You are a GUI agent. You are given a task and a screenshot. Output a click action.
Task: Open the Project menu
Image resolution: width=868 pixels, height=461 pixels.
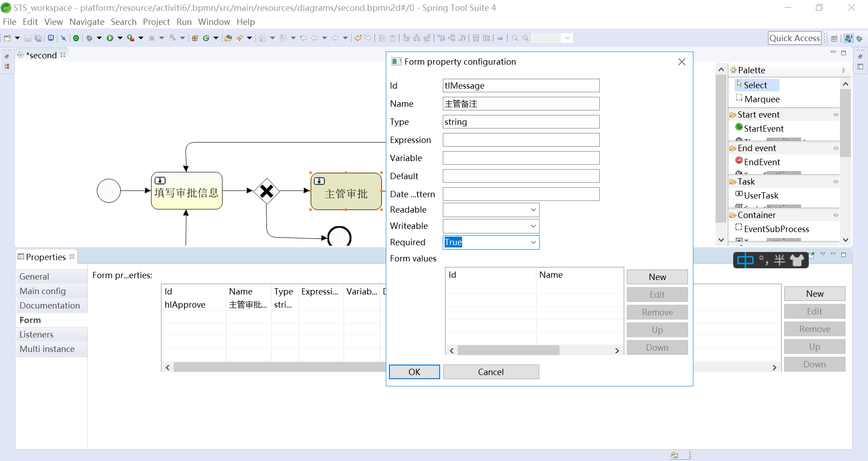point(156,22)
